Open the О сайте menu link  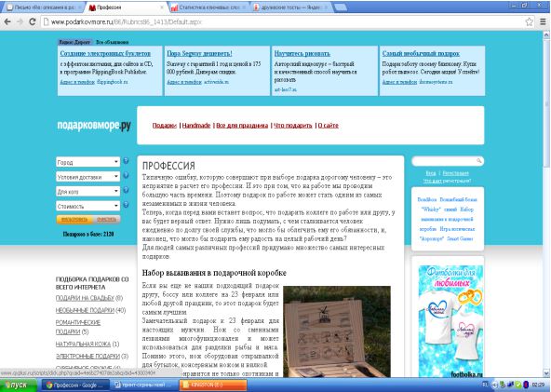(x=328, y=126)
